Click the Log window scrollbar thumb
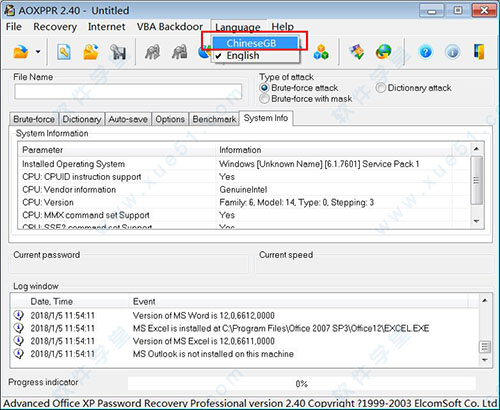Image resolution: width=500 pixels, height=410 pixels. click(485, 347)
